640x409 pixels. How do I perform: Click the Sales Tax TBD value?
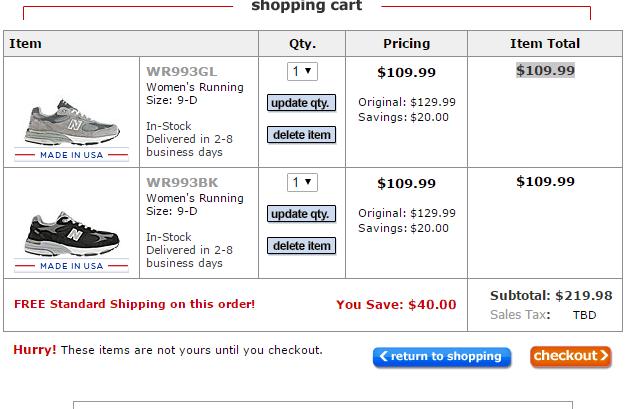pyautogui.click(x=584, y=315)
